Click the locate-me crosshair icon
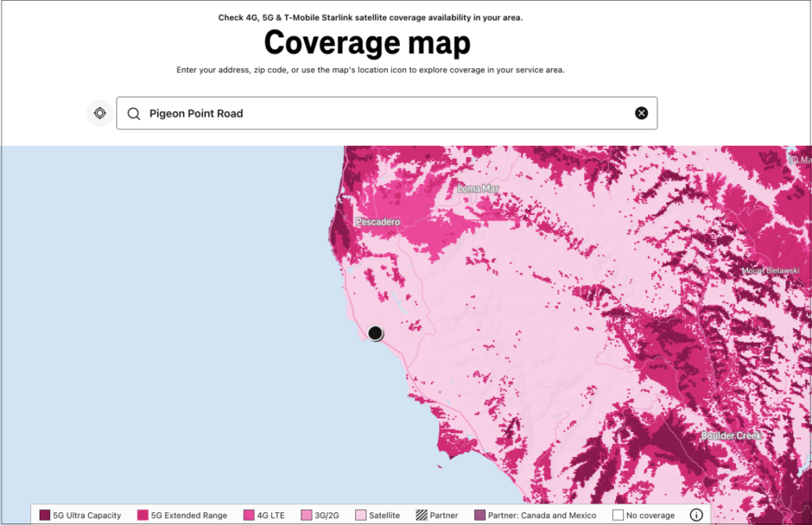812x525 pixels. [100, 113]
